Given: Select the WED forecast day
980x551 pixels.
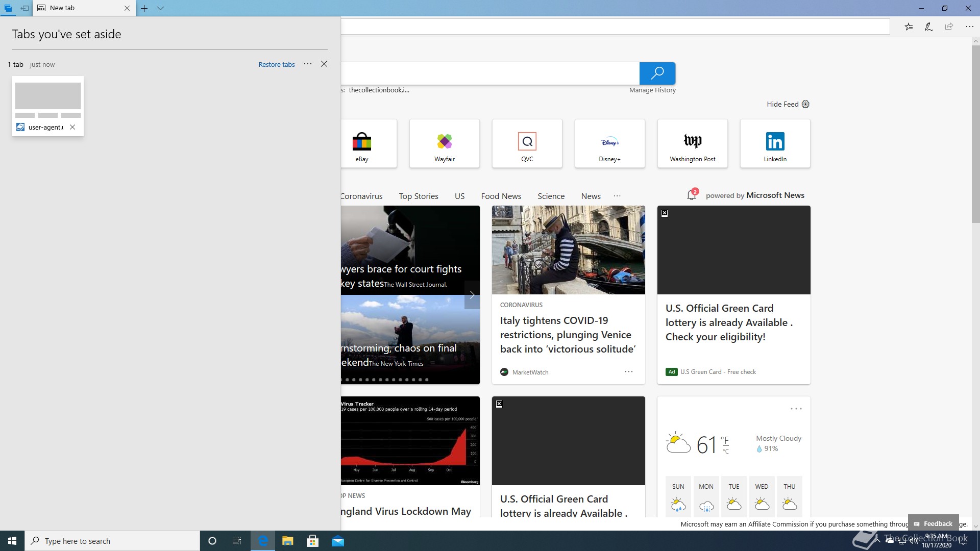Looking at the screenshot, I should click(762, 496).
